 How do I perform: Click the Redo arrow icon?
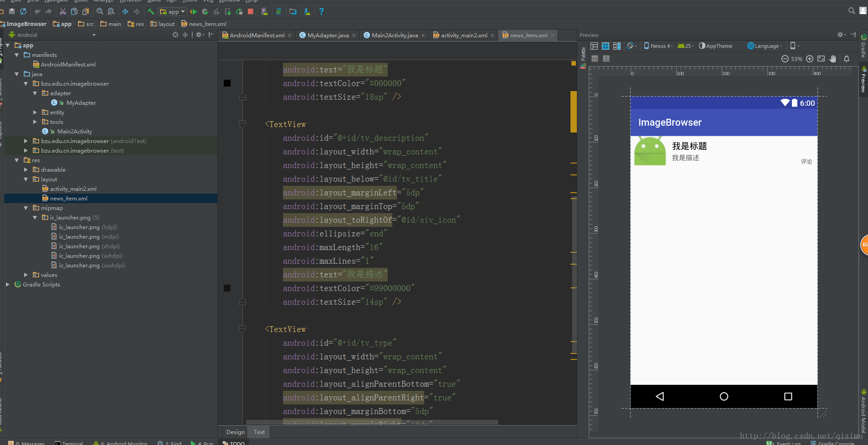pyautogui.click(x=49, y=11)
